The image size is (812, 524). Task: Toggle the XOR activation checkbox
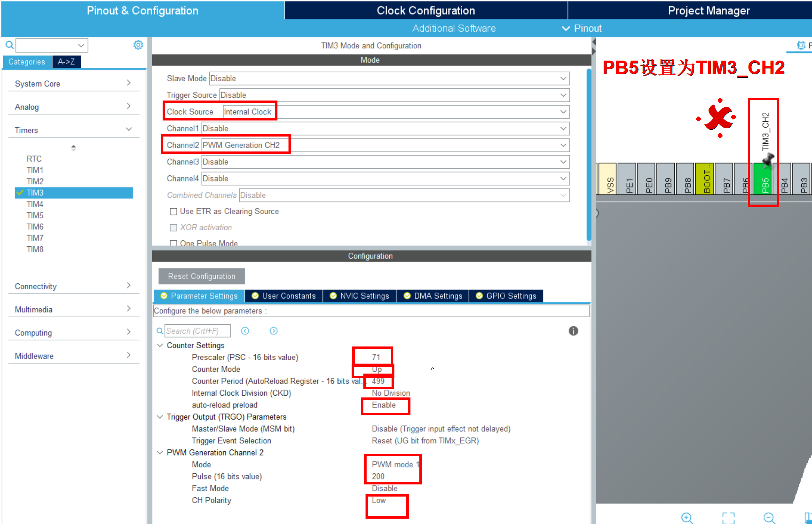point(174,228)
